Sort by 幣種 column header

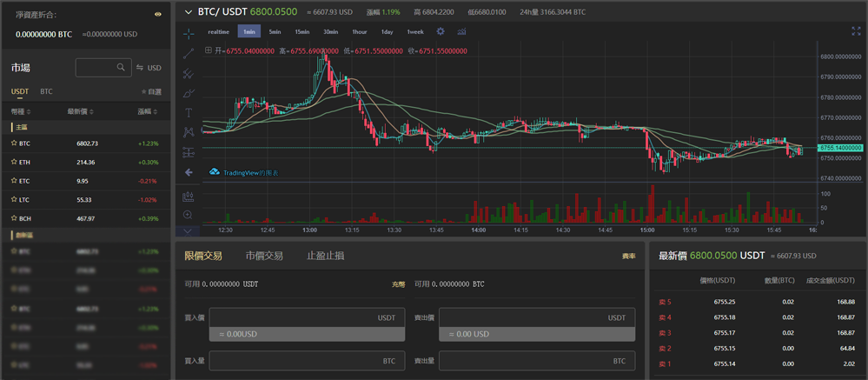pos(20,111)
